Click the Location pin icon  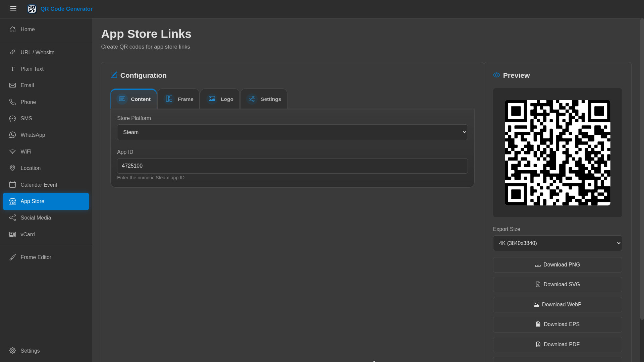(x=12, y=168)
